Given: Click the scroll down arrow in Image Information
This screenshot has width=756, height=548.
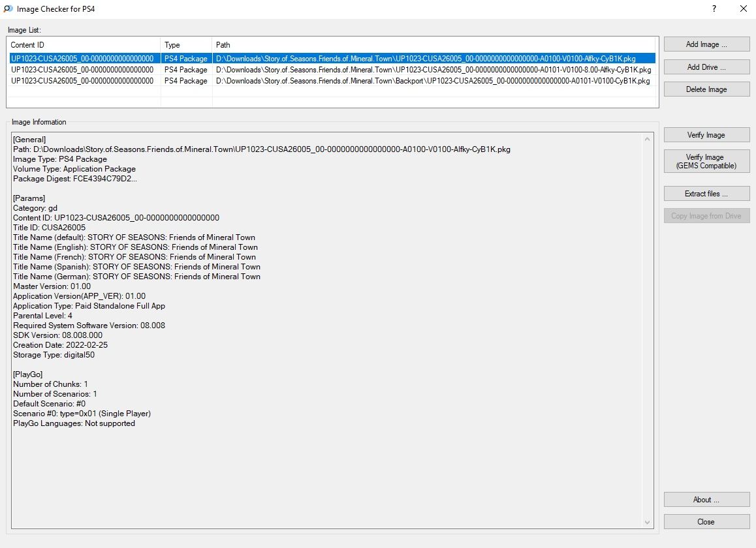Looking at the screenshot, I should point(648,523).
